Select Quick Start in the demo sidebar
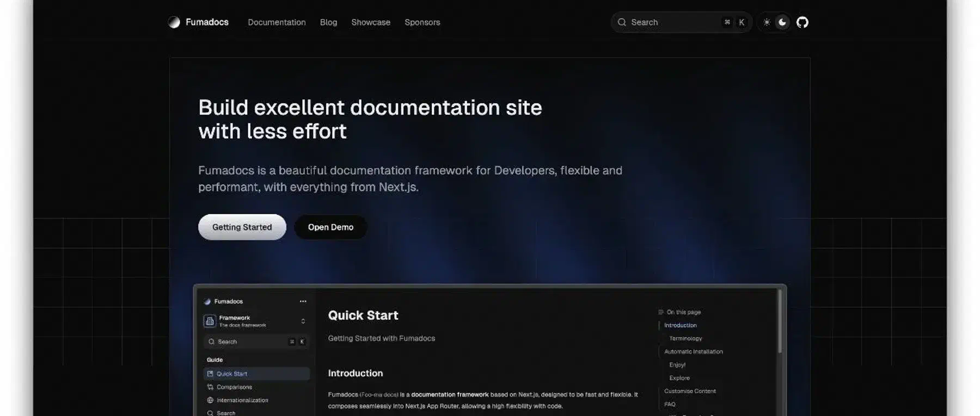This screenshot has width=980, height=416. [x=256, y=374]
